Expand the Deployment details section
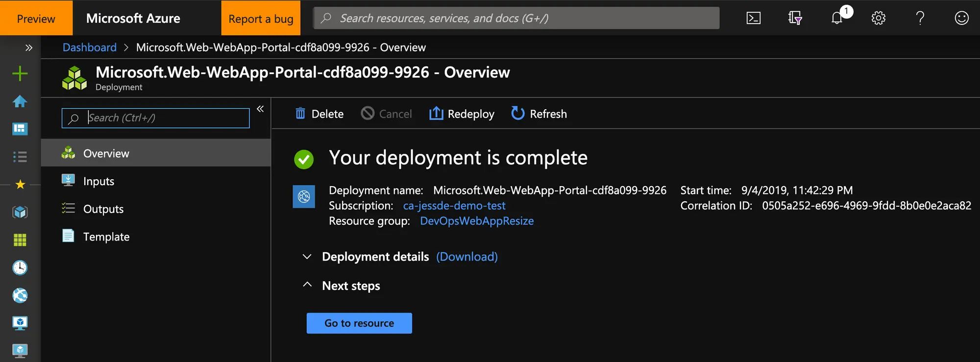Image resolution: width=980 pixels, height=362 pixels. pyautogui.click(x=307, y=257)
